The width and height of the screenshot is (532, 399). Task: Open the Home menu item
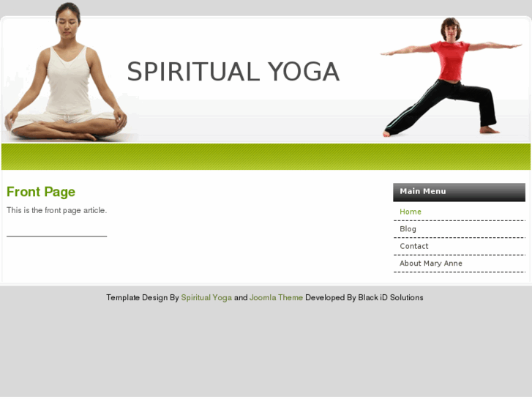411,212
